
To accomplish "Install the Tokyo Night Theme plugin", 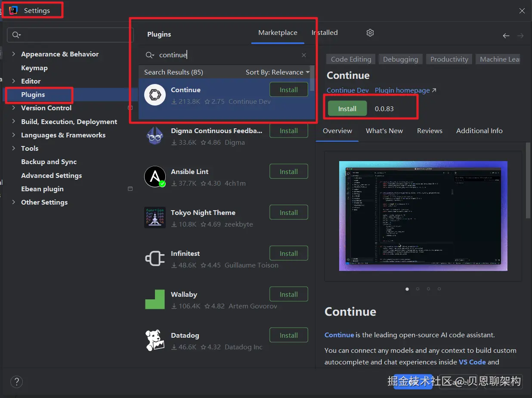I will click(289, 213).
